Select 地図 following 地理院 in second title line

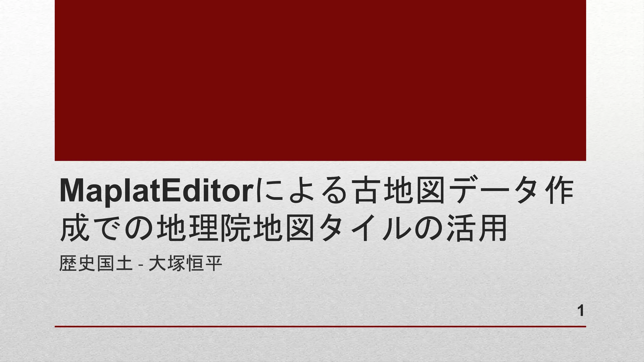(x=285, y=228)
